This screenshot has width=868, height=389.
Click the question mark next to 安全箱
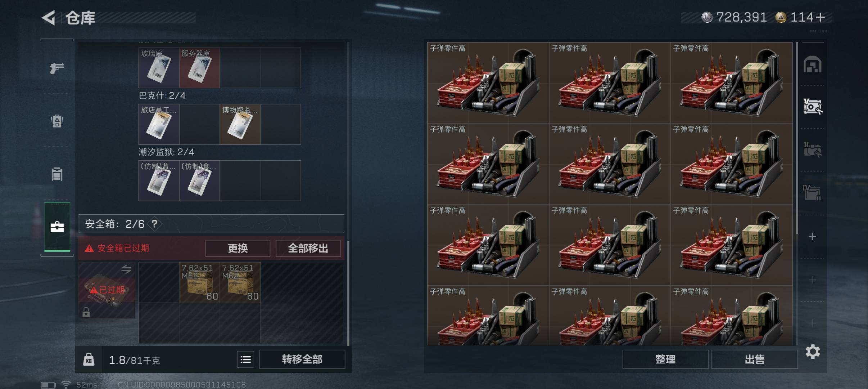pyautogui.click(x=154, y=224)
